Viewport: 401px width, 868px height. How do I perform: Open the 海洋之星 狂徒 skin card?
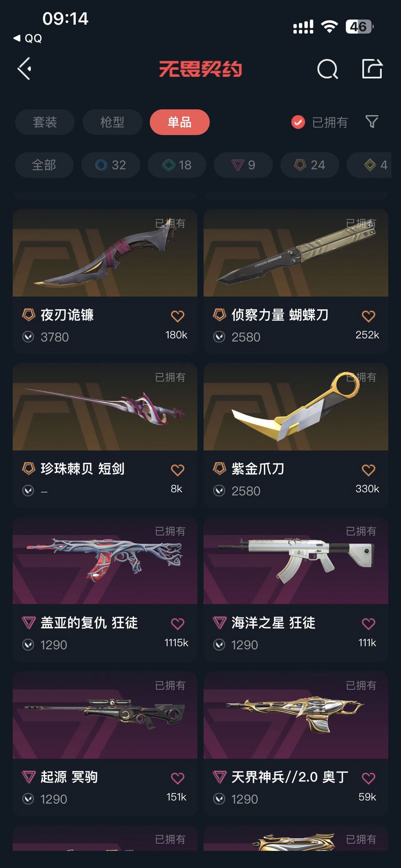pos(296,589)
